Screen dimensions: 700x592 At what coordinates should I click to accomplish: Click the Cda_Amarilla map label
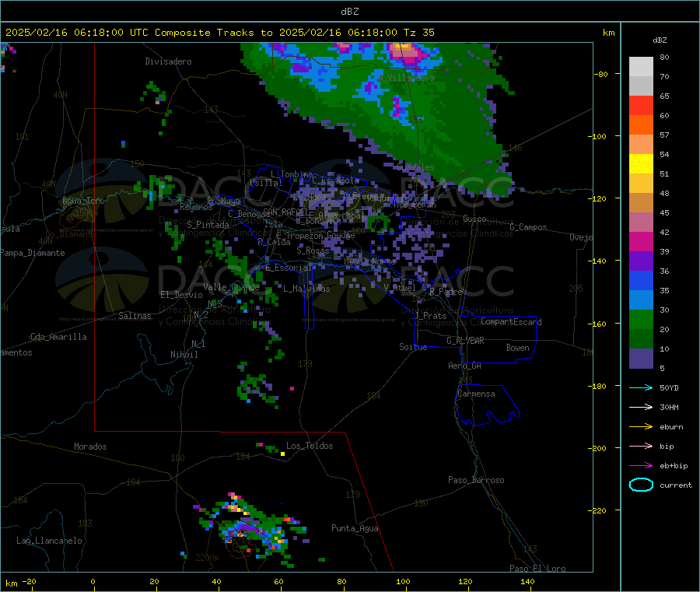58,337
